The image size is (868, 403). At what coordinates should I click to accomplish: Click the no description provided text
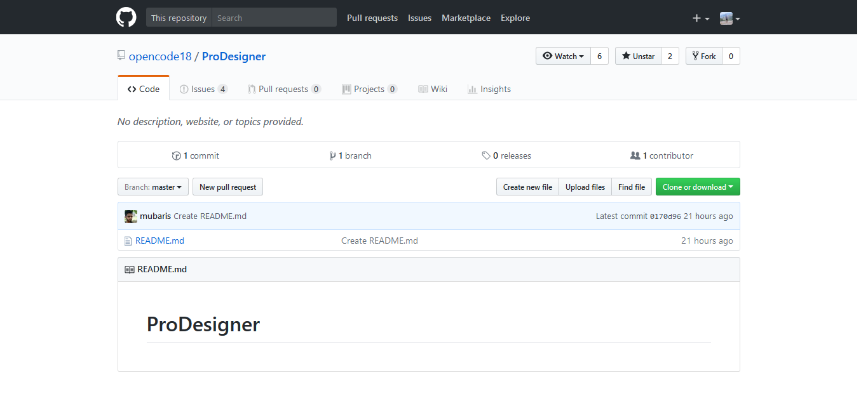pos(210,121)
